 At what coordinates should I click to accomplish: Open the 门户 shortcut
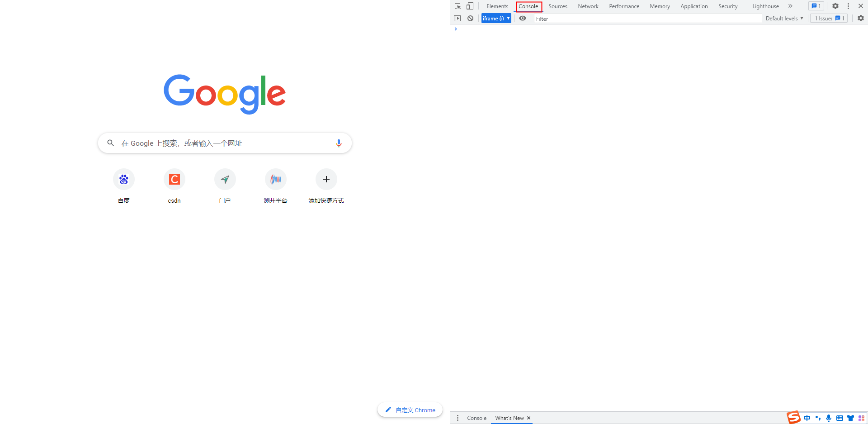click(x=225, y=187)
